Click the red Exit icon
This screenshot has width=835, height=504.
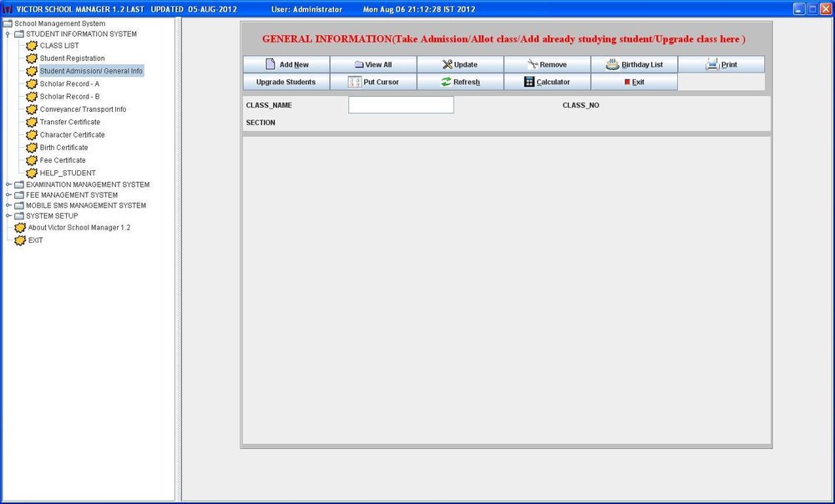pos(627,82)
